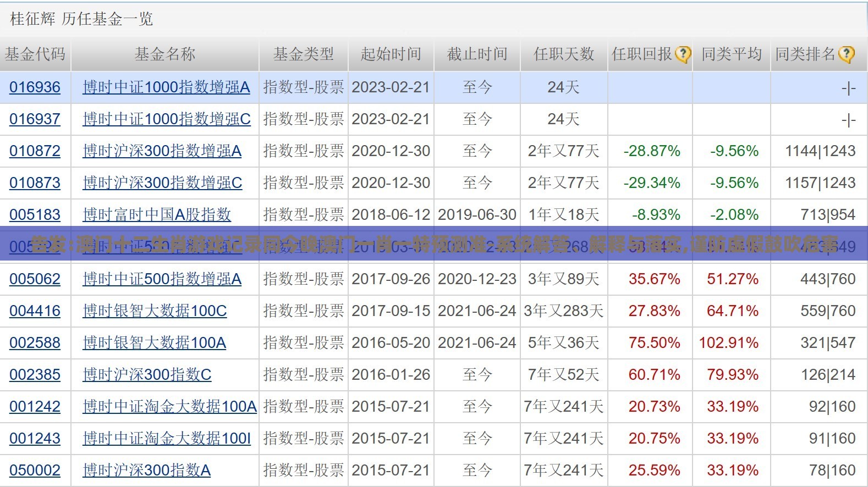Open fund code 005183 link
Image resolution: width=868 pixels, height=487 pixels.
click(35, 215)
